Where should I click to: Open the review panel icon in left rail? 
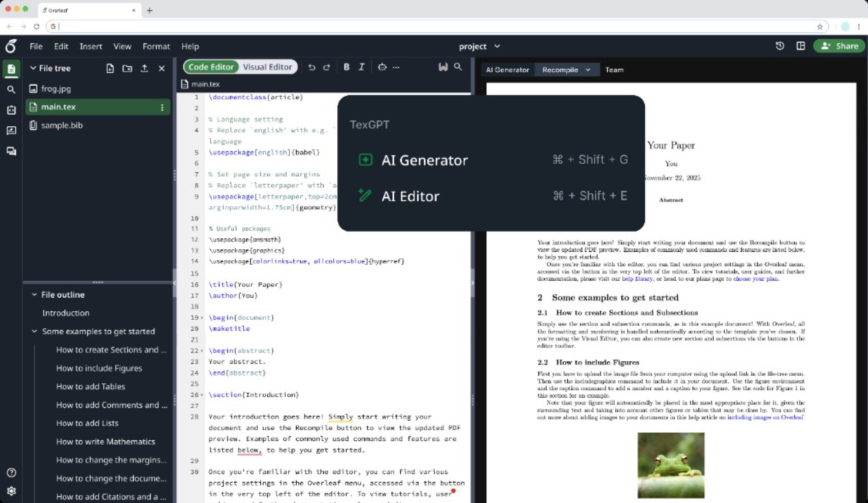click(x=11, y=130)
